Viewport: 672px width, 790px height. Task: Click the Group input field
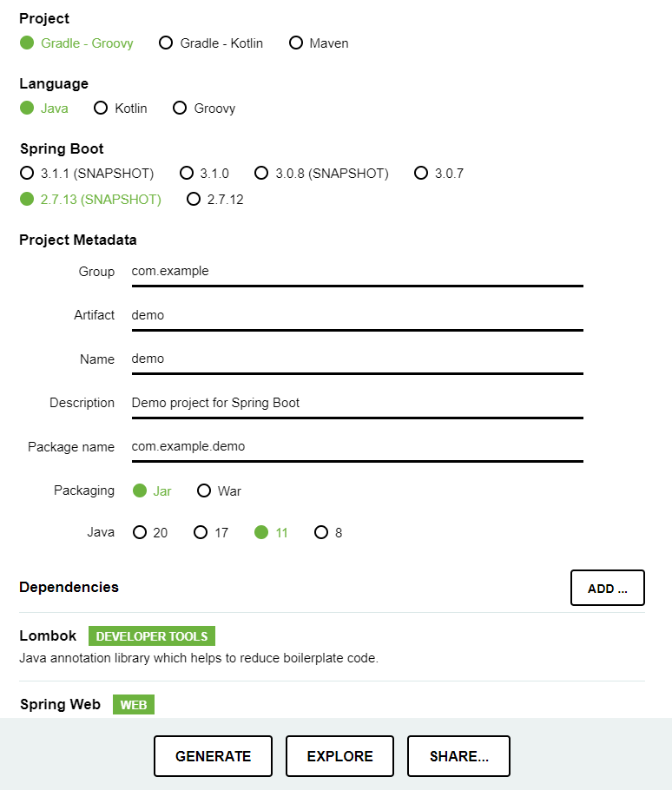(x=356, y=271)
